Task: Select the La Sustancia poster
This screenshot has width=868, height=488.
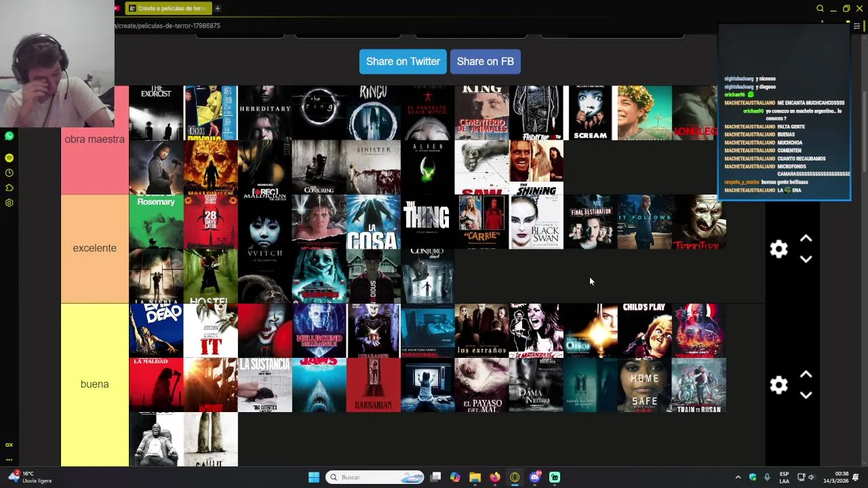Action: click(264, 385)
